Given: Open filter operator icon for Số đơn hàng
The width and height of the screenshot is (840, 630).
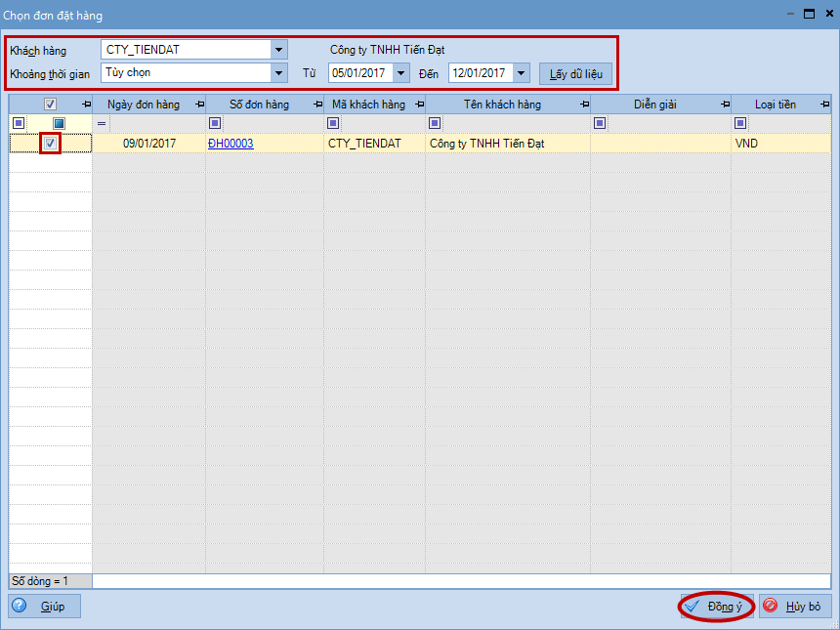Looking at the screenshot, I should tap(214, 123).
